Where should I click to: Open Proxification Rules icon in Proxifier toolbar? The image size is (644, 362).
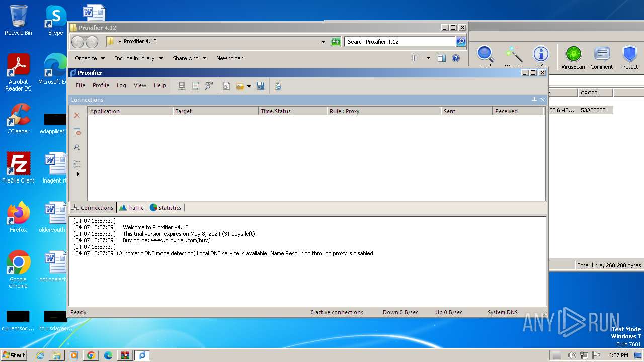tap(195, 86)
